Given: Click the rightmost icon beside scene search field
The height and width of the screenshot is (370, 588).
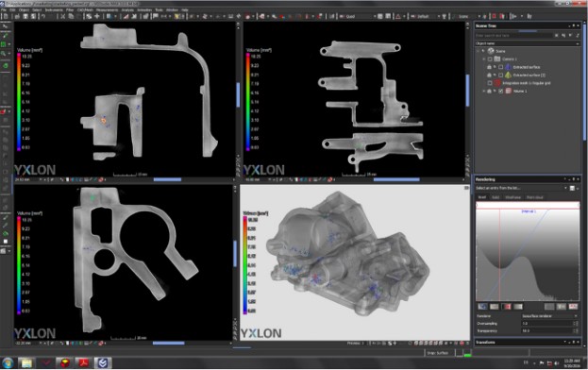Looking at the screenshot, I should coord(578,35).
